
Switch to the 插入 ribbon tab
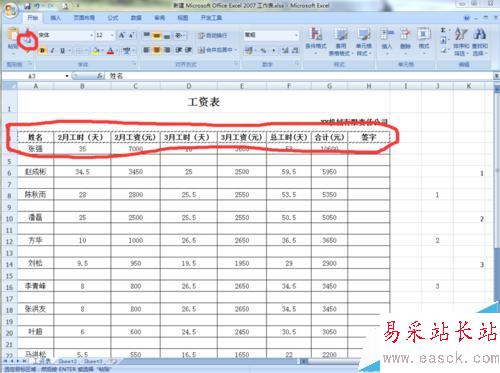click(x=55, y=18)
